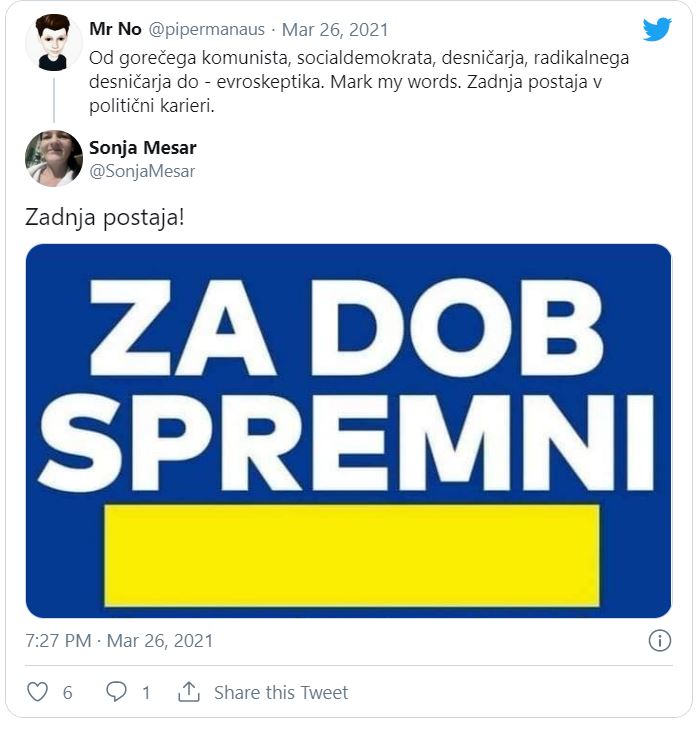Click the yellow rectangle in the image
The height and width of the screenshot is (734, 699).
click(352, 554)
